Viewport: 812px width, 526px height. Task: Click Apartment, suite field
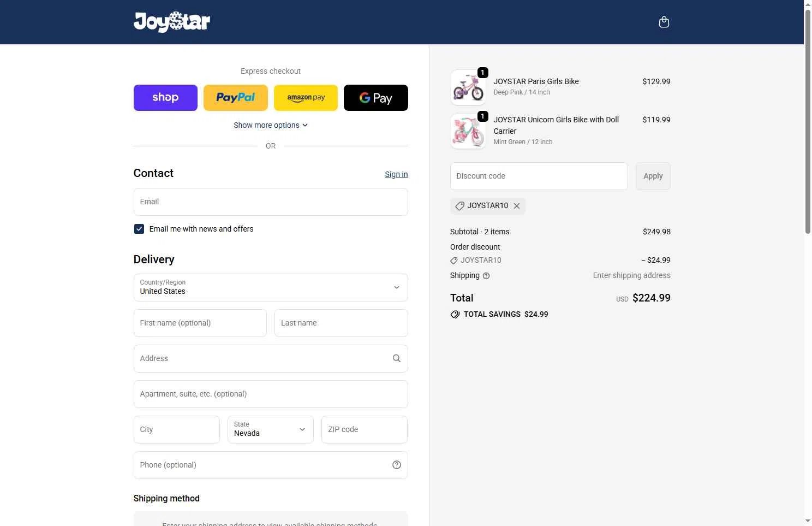(271, 394)
